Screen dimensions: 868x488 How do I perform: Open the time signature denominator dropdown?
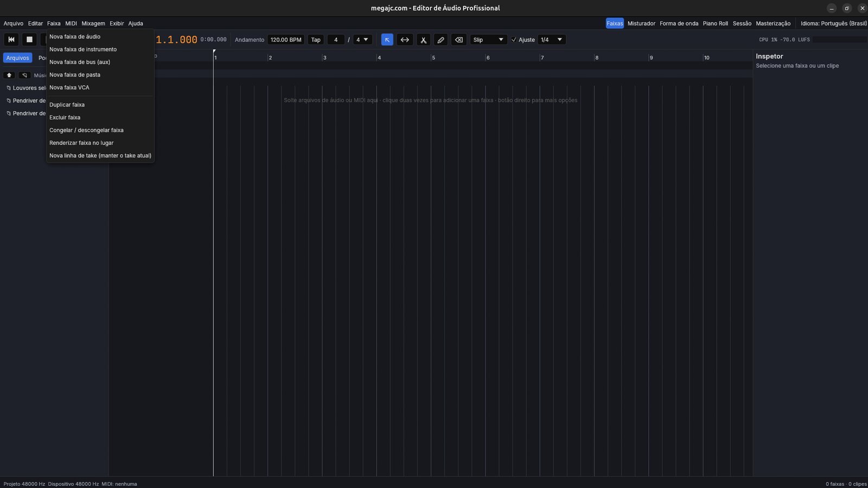point(362,40)
